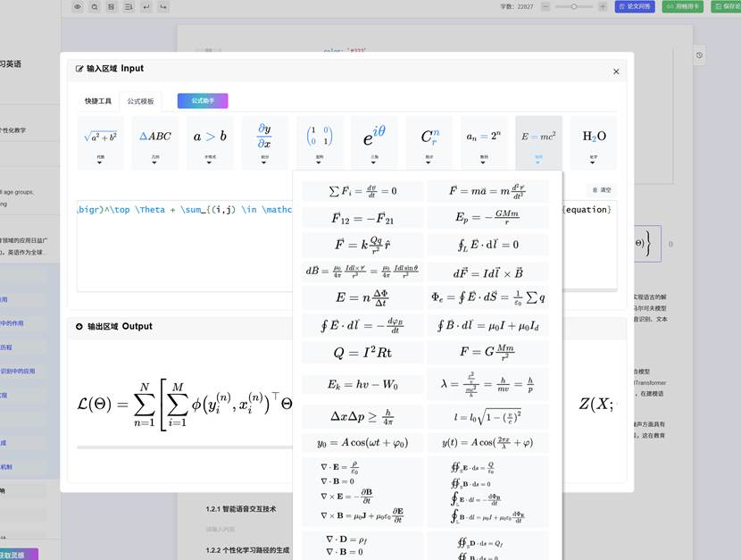Insert the E = nΔΦ/Δt formula

(x=362, y=297)
